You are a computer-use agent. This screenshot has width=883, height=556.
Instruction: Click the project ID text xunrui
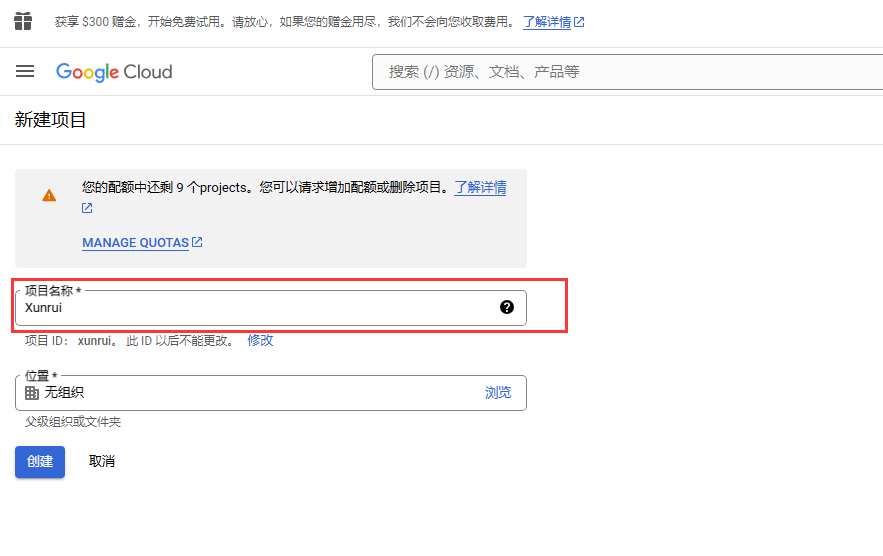click(94, 341)
